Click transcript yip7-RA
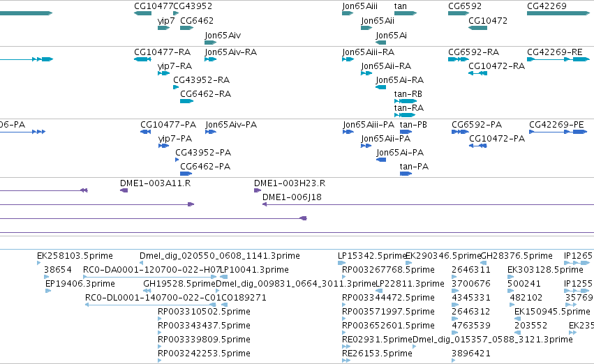Screen dimensions: 594x364 (163, 73)
